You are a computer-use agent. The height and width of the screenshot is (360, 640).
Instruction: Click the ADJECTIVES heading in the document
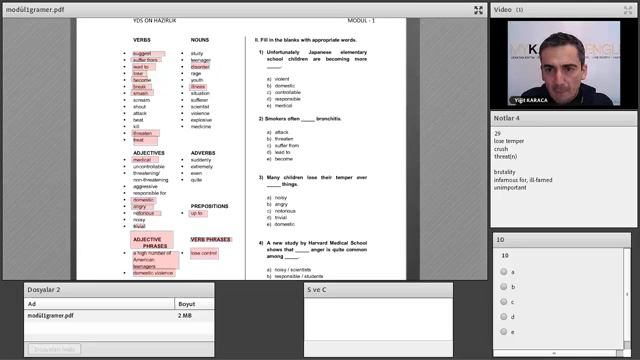point(149,153)
